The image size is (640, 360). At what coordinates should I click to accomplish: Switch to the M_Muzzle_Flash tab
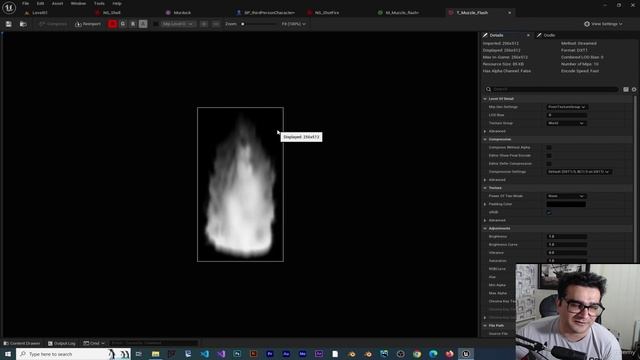[398, 13]
